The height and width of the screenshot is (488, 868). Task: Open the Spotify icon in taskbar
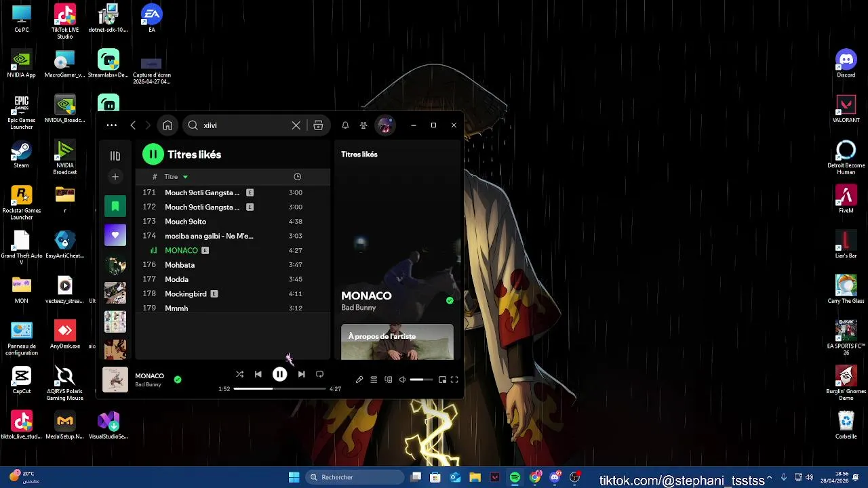[515, 477]
